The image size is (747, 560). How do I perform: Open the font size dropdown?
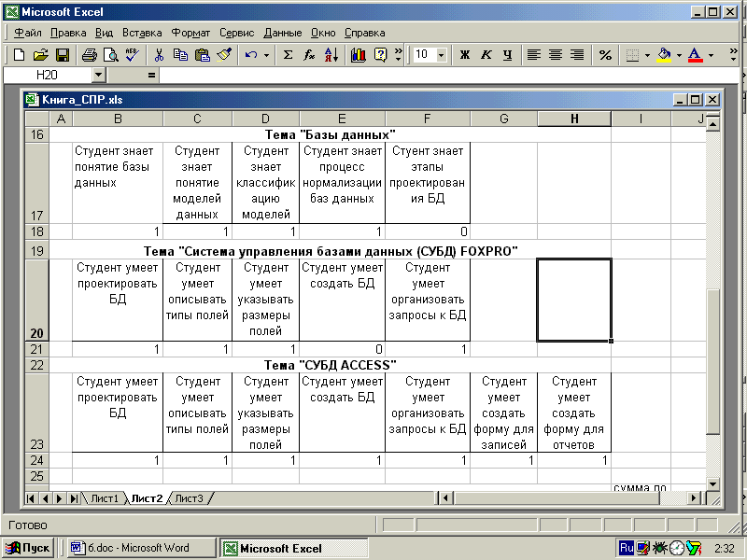(441, 55)
